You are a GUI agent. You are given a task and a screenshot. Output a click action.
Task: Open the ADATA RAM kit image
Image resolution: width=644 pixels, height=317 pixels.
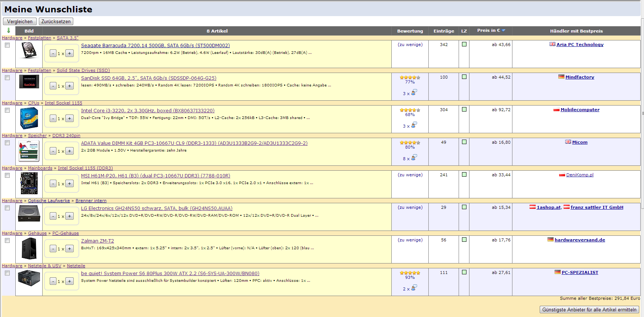click(29, 151)
